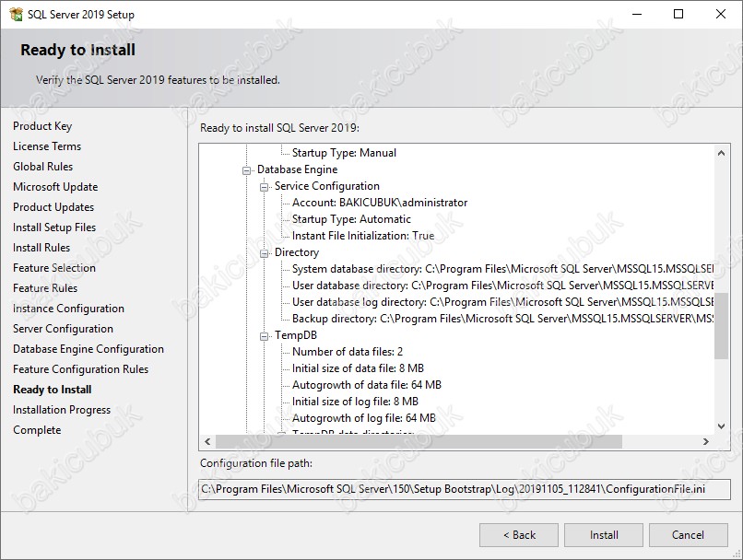Click the SQL Server Setup title bar icon
Screen dimensions: 743x560
[x=16, y=14]
